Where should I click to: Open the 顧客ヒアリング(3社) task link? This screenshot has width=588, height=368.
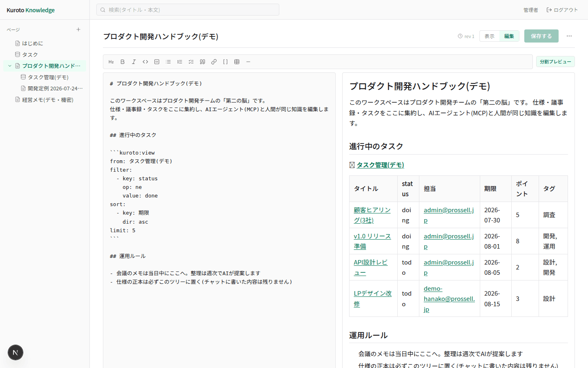tap(372, 215)
